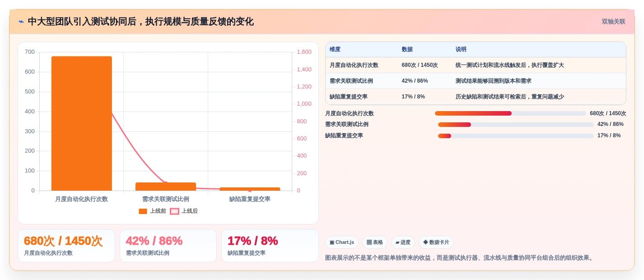This screenshot has width=644, height=280.
Task: Click the 缺陷重复提交率 orange chart bar
Action: (x=250, y=189)
